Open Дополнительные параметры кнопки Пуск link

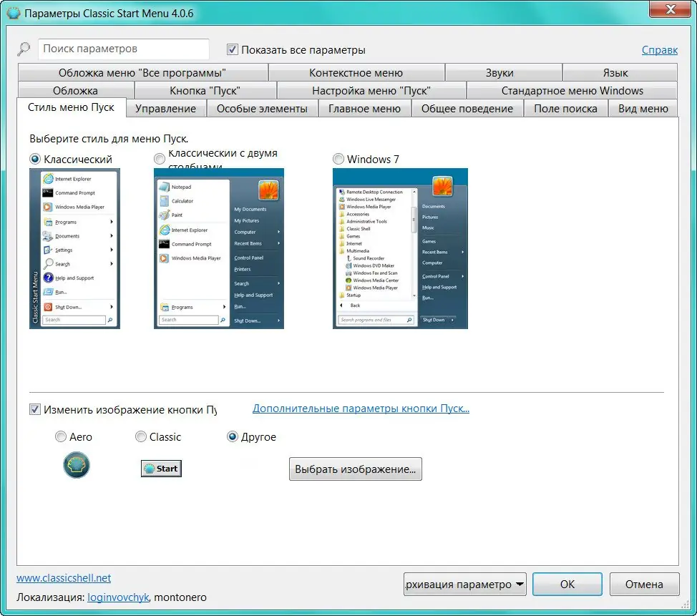click(361, 409)
